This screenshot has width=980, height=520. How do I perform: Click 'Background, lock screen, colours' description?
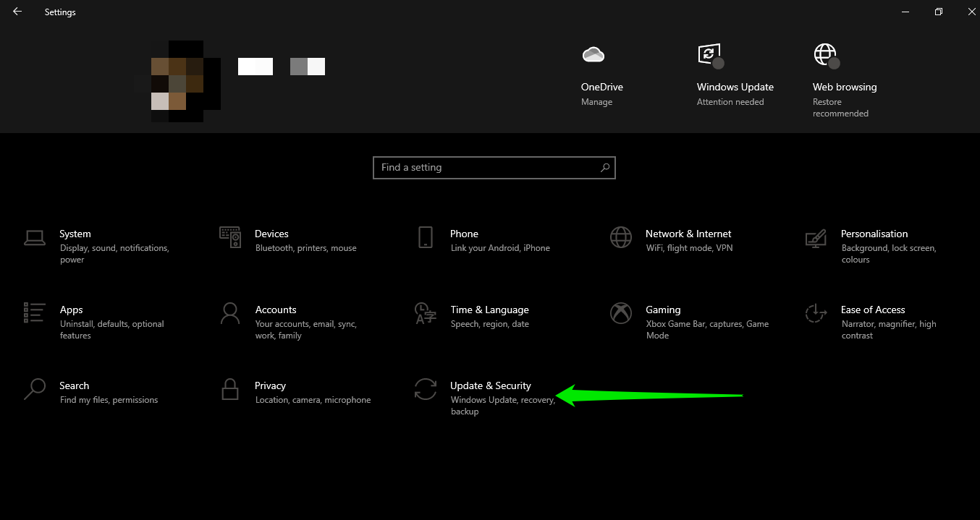coord(889,254)
